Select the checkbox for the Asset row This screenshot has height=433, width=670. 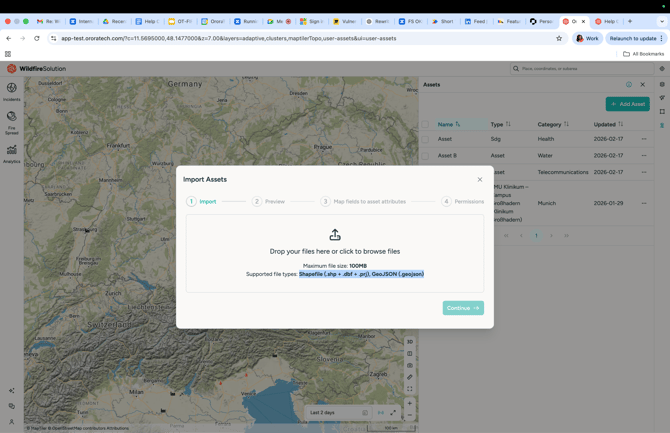[x=425, y=139]
